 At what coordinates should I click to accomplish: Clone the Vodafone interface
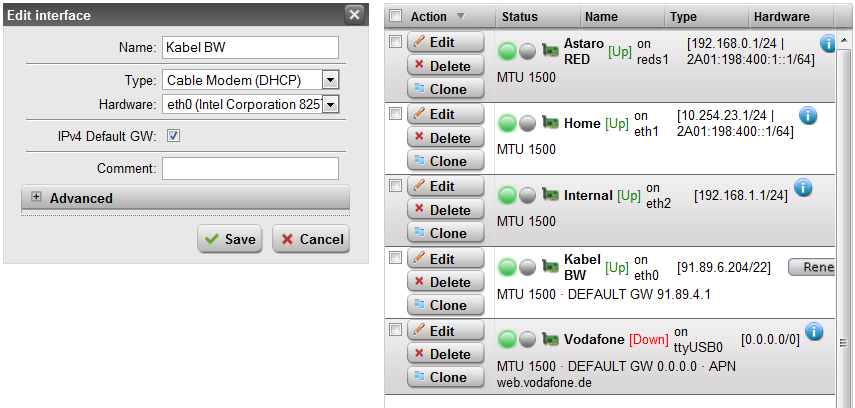pyautogui.click(x=445, y=377)
